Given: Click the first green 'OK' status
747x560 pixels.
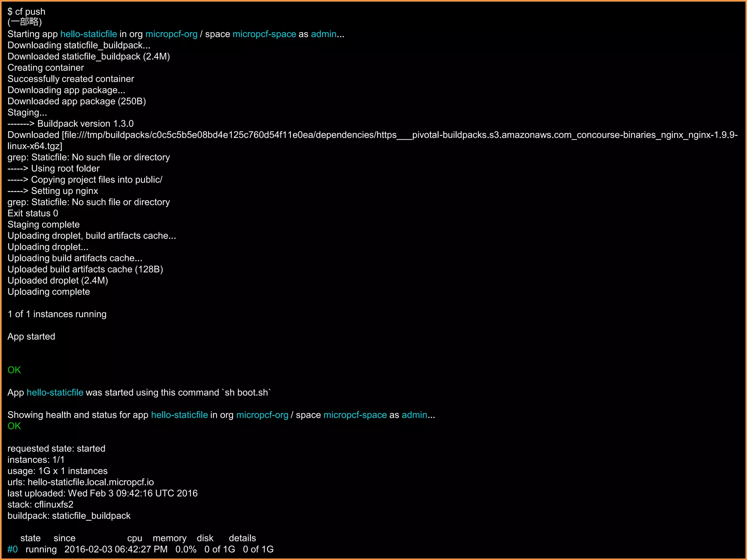Looking at the screenshot, I should [14, 370].
